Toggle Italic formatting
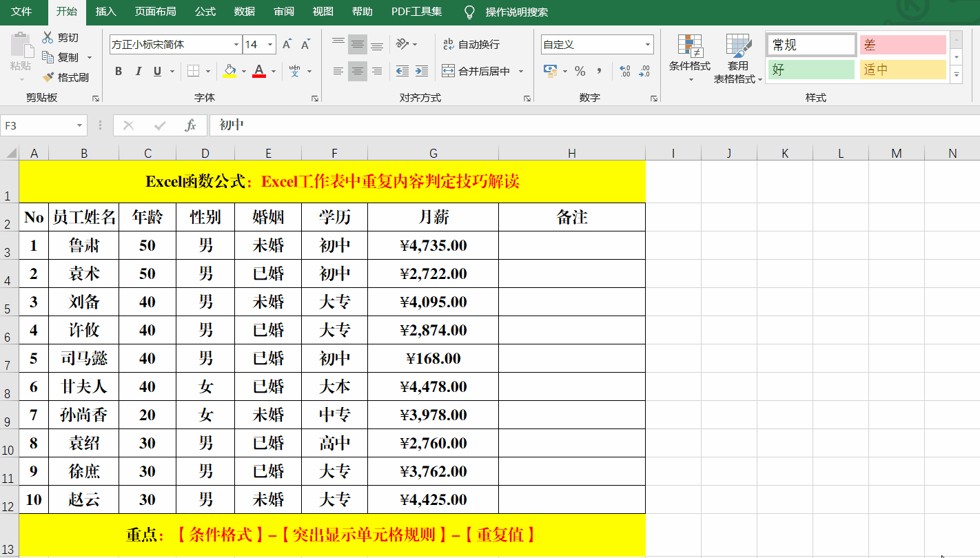This screenshot has height=558, width=980. [138, 71]
